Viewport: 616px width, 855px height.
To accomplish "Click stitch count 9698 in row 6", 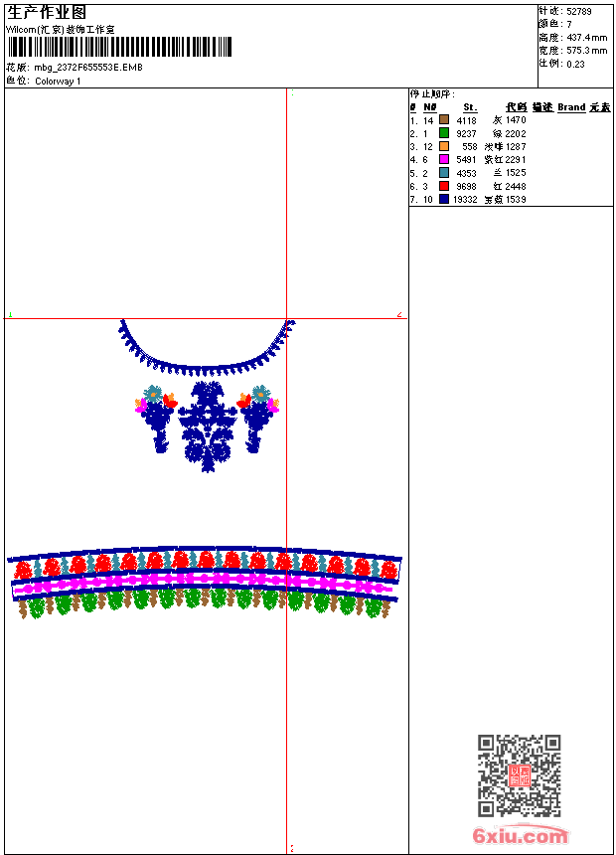I will tap(467, 187).
